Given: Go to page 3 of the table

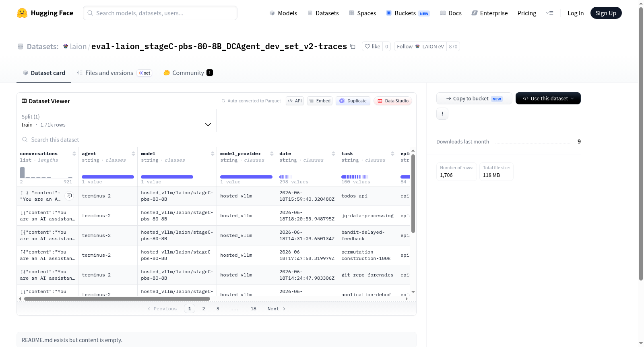Looking at the screenshot, I should point(218,309).
